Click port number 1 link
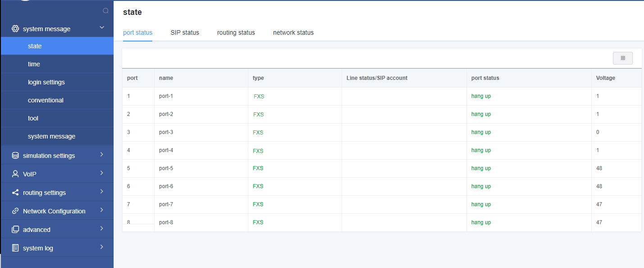This screenshot has width=644, height=268. [128, 96]
